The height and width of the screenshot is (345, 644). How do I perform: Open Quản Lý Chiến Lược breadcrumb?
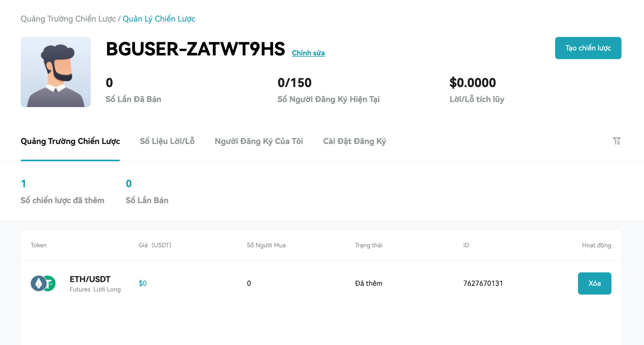tap(159, 19)
